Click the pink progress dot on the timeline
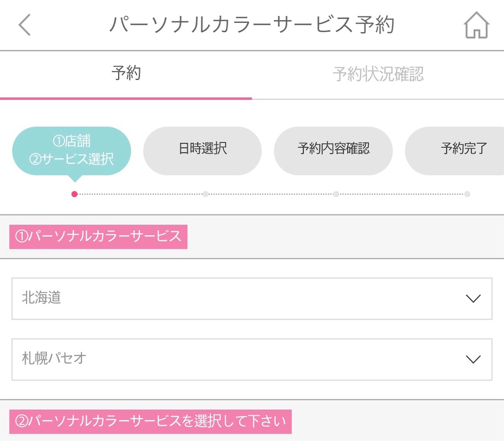504x442 pixels. 74,194
